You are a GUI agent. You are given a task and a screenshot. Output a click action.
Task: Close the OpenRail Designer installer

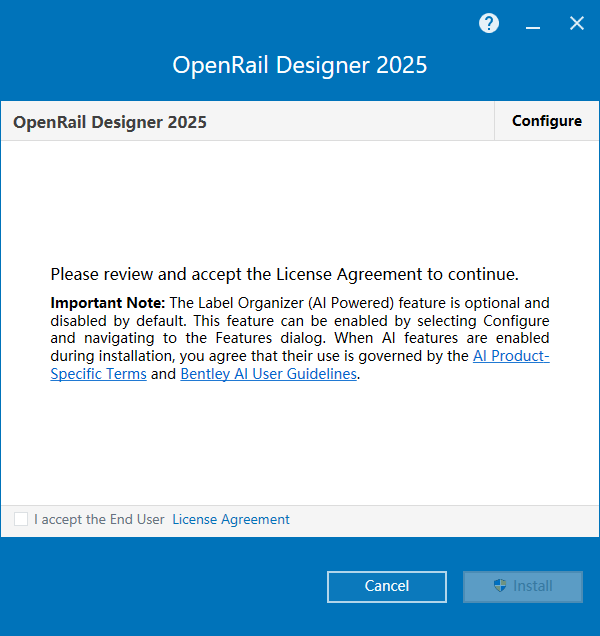(577, 24)
